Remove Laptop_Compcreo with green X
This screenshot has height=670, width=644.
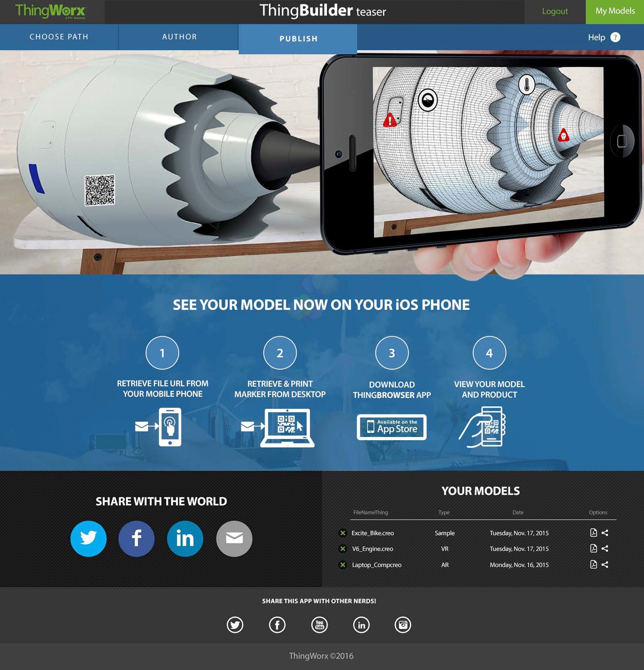click(x=343, y=564)
